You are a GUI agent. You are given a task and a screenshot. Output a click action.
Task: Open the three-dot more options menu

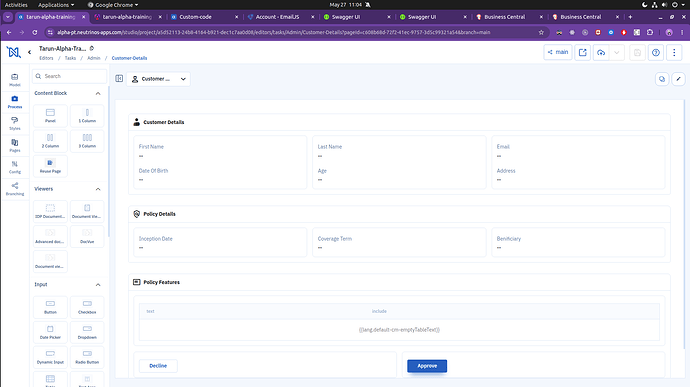coord(674,52)
